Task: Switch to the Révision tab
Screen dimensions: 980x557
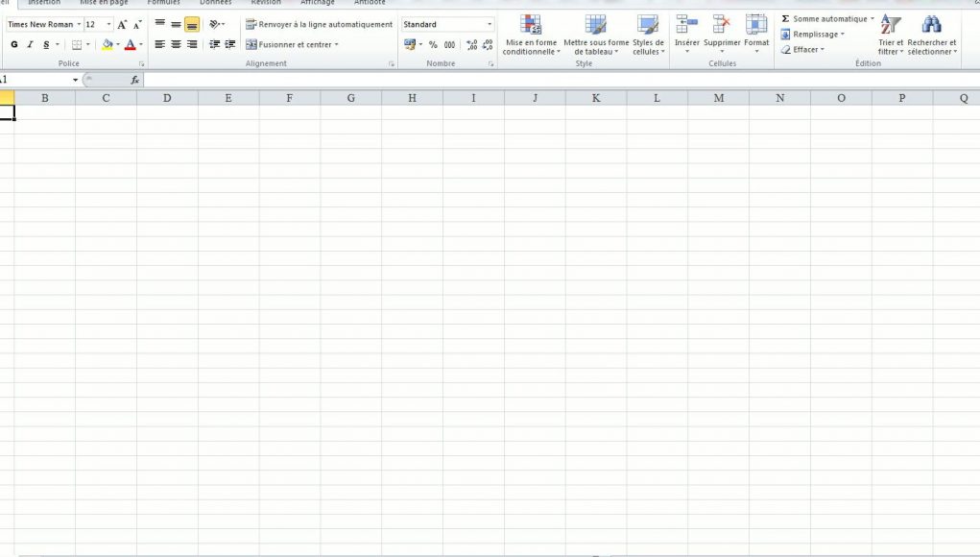Action: tap(266, 3)
